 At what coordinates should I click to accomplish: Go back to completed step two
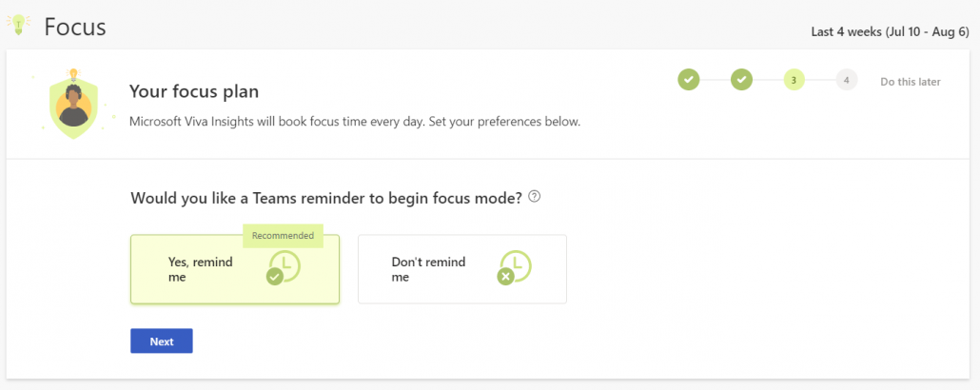pyautogui.click(x=741, y=81)
